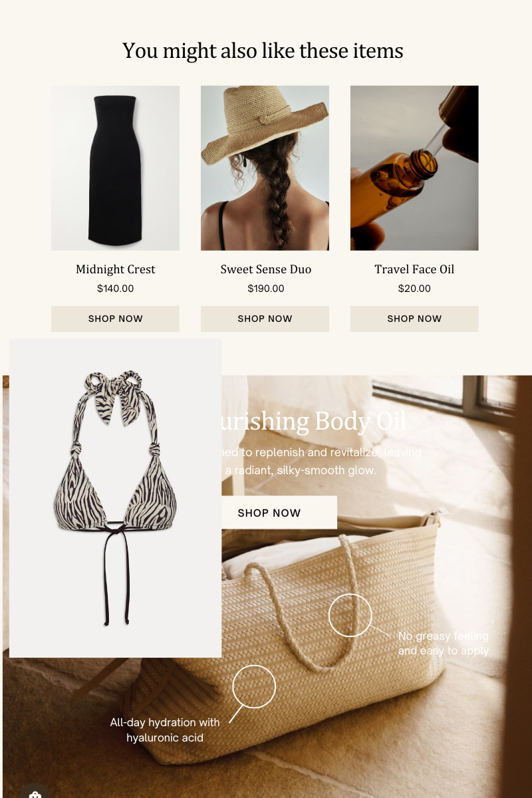Image resolution: width=532 pixels, height=798 pixels.
Task: Click Shop Now under Travel Face Oil
Action: 414,319
